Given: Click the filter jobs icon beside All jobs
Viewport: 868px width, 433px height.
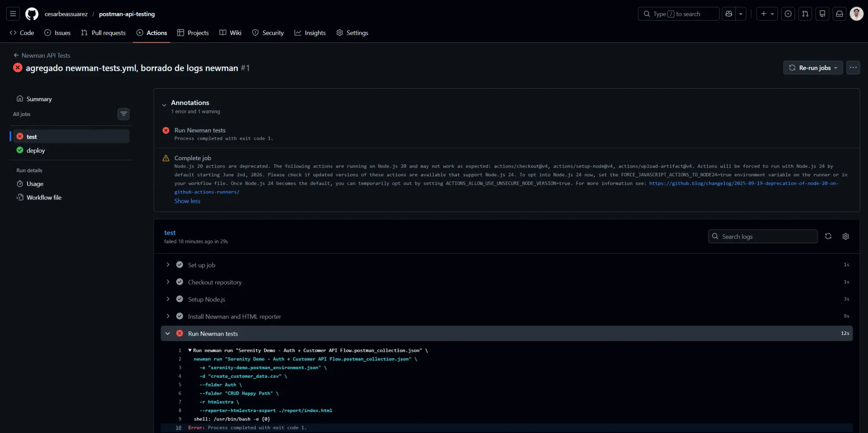Looking at the screenshot, I should point(124,114).
